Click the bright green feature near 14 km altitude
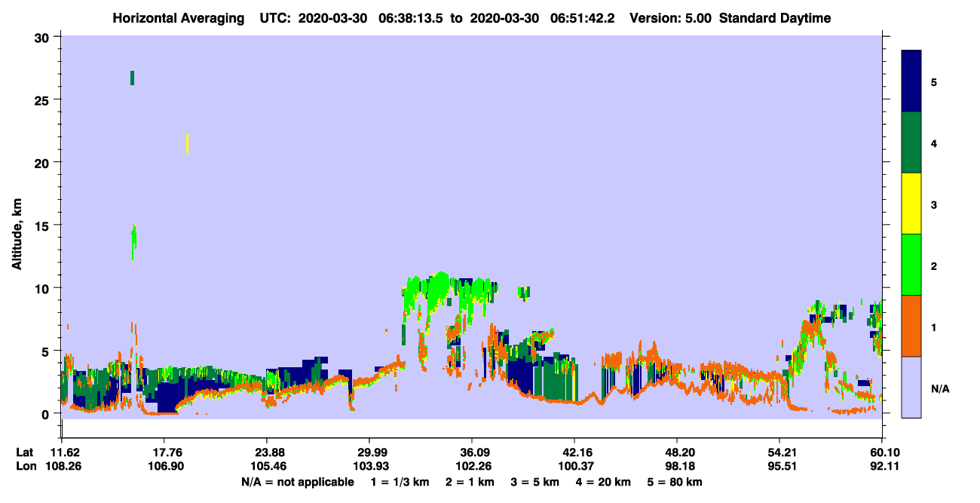980x503 pixels. [133, 242]
